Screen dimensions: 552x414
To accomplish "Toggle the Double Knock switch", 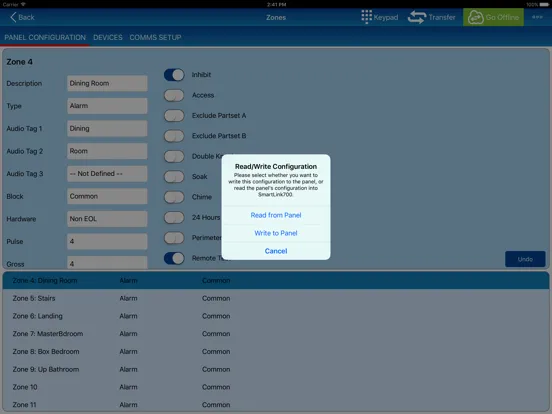I will (174, 156).
